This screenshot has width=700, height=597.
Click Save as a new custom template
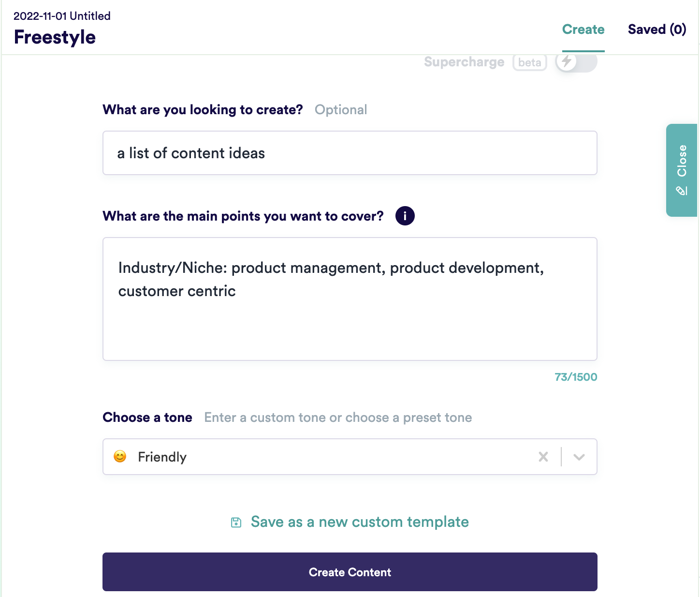(359, 522)
